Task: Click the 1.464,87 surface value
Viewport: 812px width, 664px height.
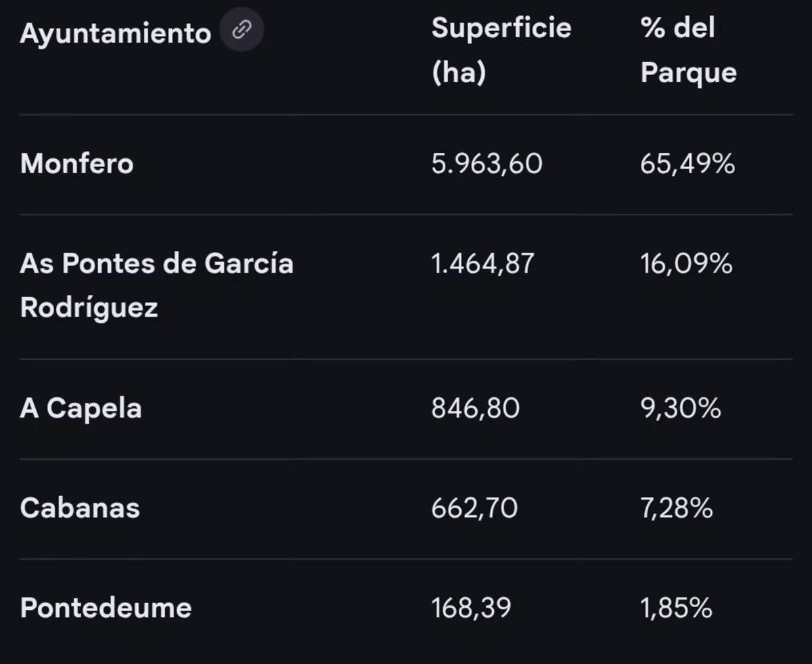Action: click(x=482, y=263)
